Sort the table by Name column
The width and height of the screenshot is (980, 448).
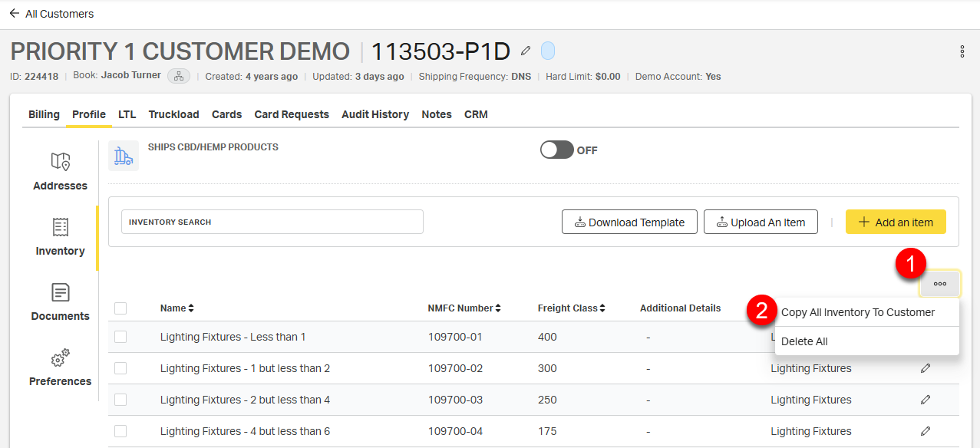point(177,308)
